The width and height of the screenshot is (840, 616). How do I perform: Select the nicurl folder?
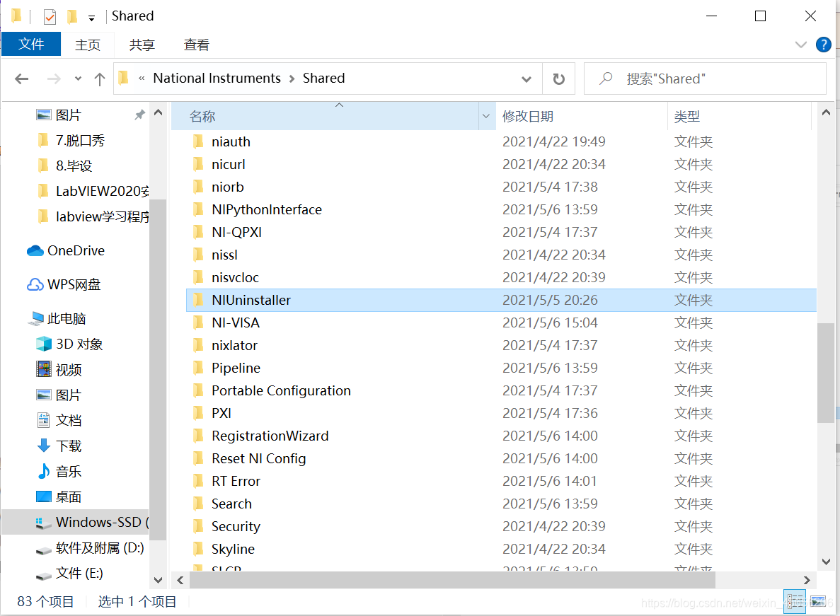501,164
